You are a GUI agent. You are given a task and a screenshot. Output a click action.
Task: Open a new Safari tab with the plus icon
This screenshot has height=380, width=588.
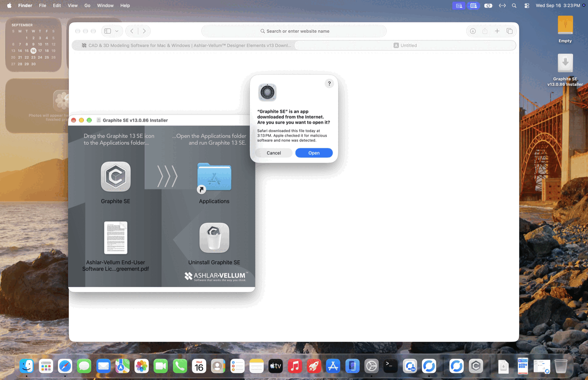tap(497, 31)
